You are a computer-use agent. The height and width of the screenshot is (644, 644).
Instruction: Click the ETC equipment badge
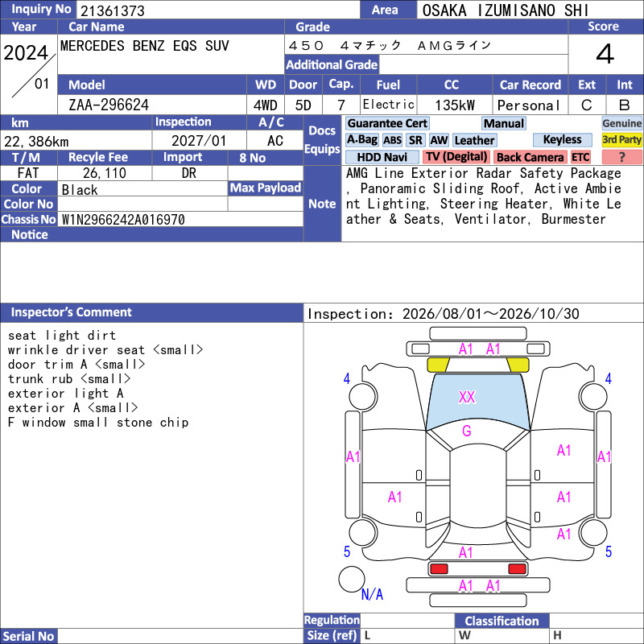point(580,157)
